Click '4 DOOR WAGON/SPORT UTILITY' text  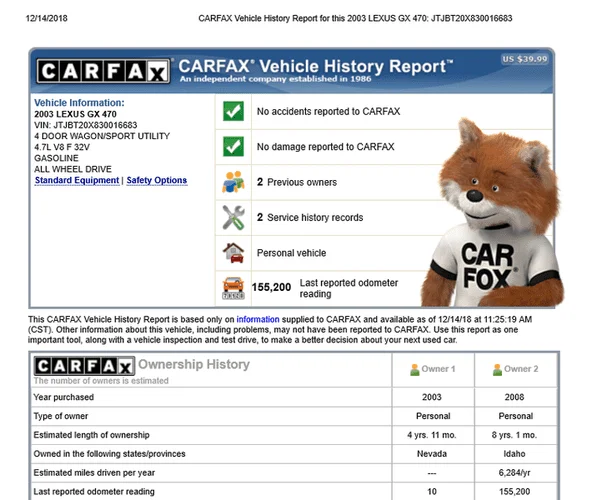(102, 136)
